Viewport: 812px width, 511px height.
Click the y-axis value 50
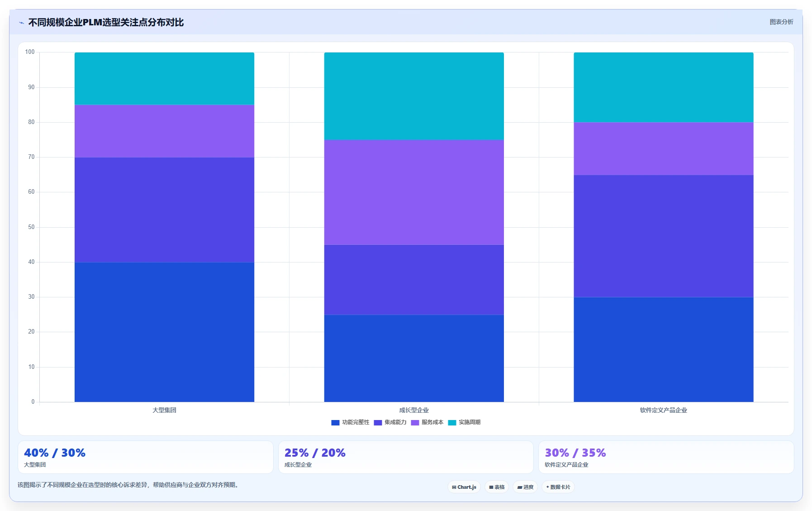pos(31,227)
